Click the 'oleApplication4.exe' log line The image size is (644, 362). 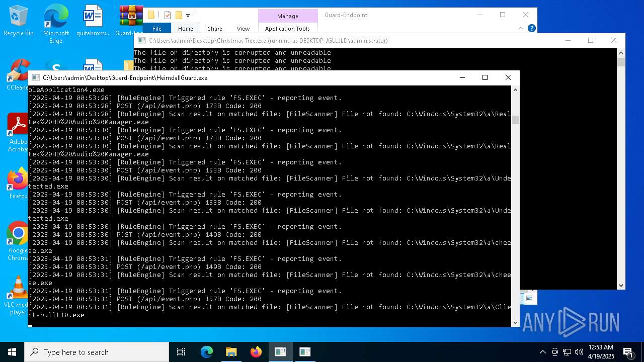coord(66,90)
